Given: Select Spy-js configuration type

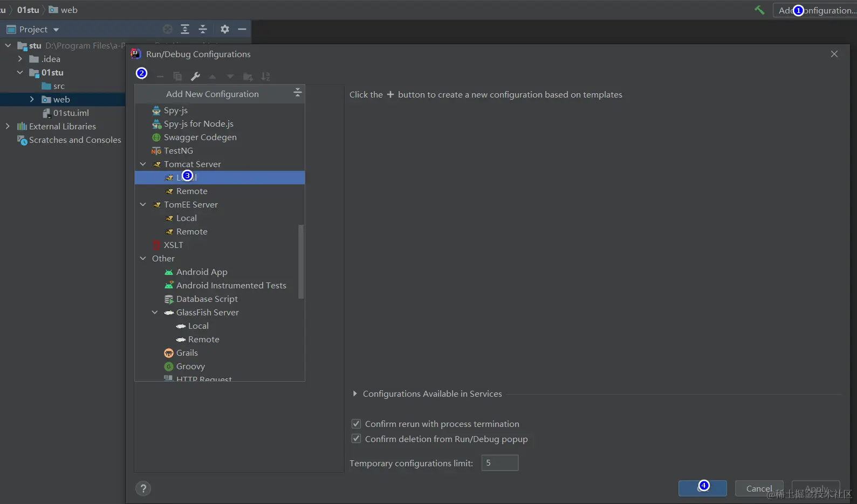Looking at the screenshot, I should (220, 110).
